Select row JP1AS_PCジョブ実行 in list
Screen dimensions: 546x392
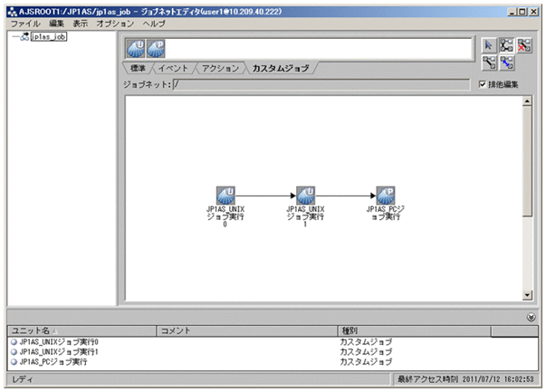[273, 362]
